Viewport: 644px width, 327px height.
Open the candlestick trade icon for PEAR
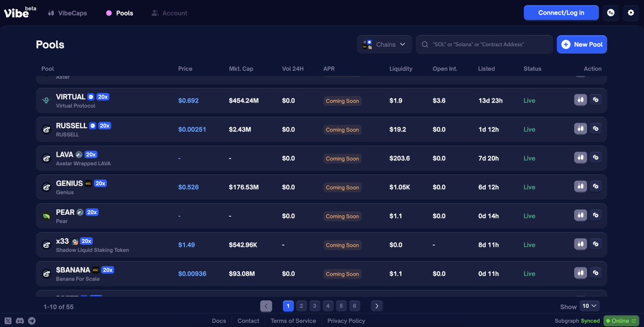(x=580, y=215)
